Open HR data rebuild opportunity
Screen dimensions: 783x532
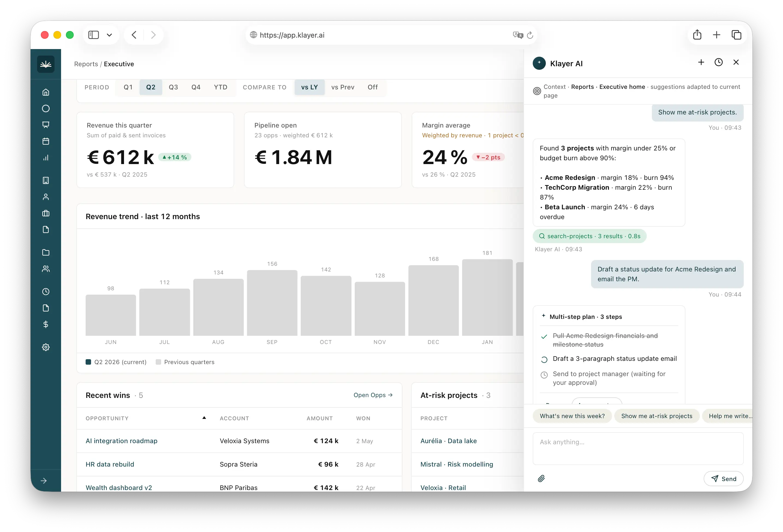pyautogui.click(x=110, y=464)
